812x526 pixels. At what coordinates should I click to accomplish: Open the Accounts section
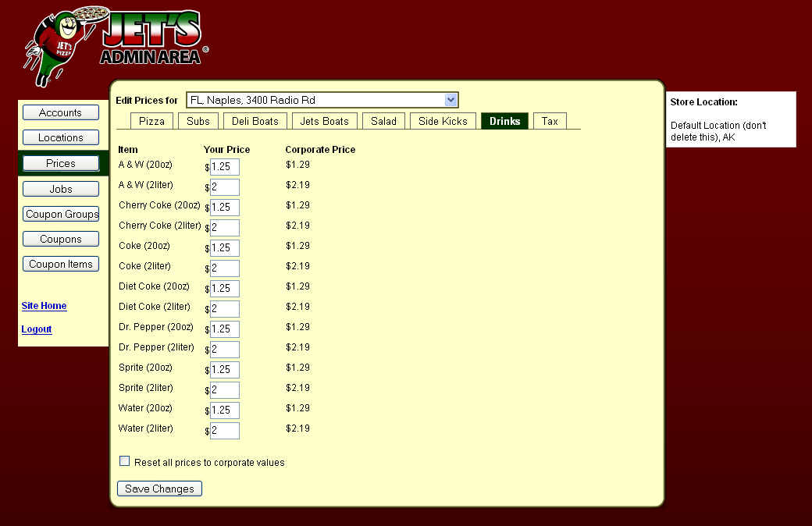pos(60,112)
